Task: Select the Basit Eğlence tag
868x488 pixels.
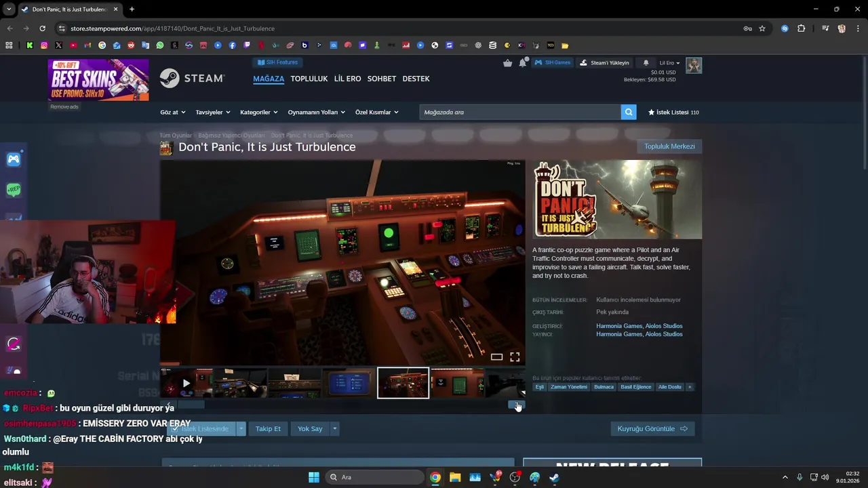Action: [x=636, y=387]
